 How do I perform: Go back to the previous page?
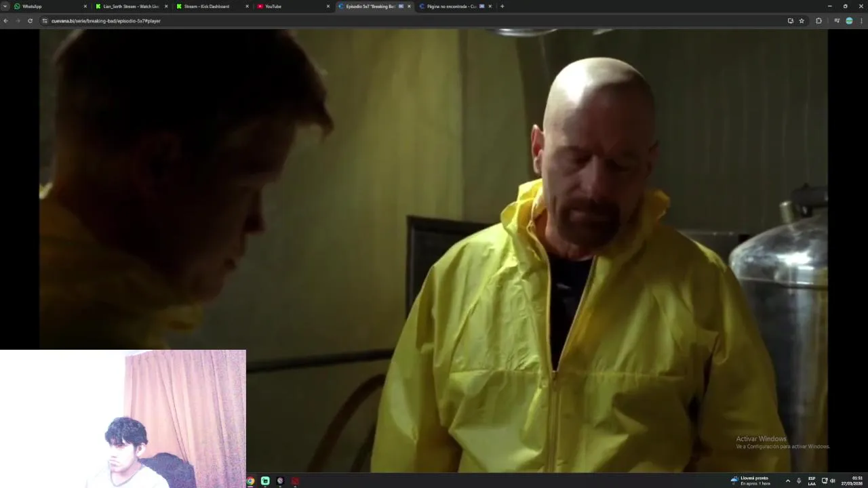[x=5, y=21]
